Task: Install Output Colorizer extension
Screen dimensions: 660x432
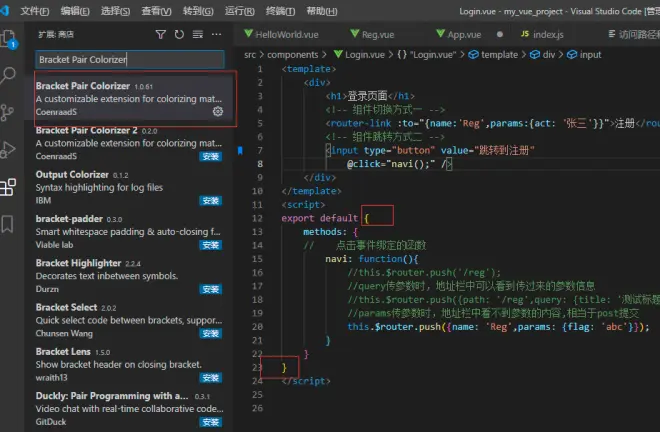Action: (210, 201)
